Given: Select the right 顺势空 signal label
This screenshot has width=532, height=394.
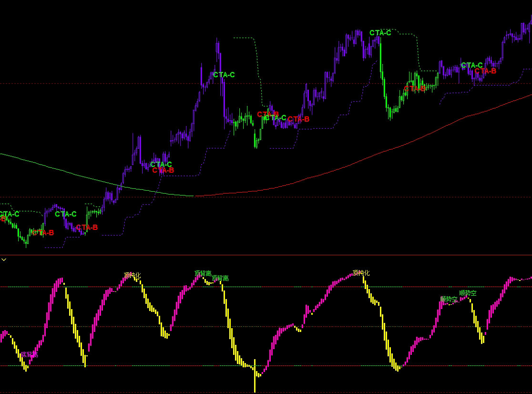Looking at the screenshot, I should (x=468, y=293).
